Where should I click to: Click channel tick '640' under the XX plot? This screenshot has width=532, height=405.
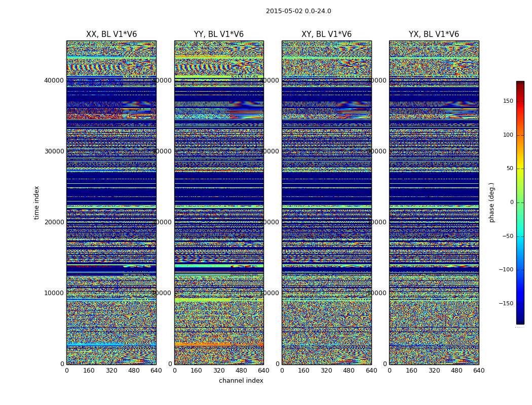tap(156, 371)
